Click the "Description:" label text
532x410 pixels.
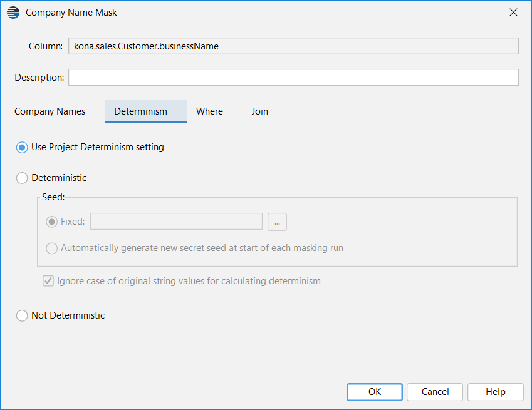39,78
